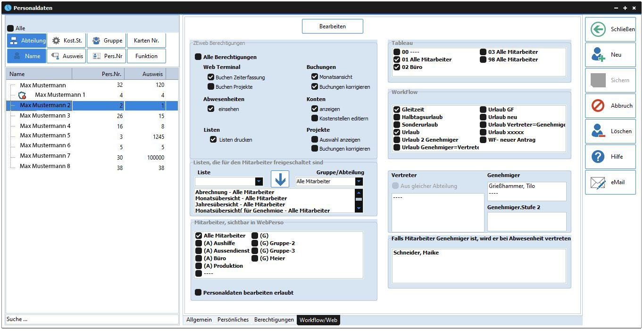Image resolution: width=644 pixels, height=331 pixels.
Task: Toggle the Buchen Projekte checkbox
Action: click(x=211, y=87)
